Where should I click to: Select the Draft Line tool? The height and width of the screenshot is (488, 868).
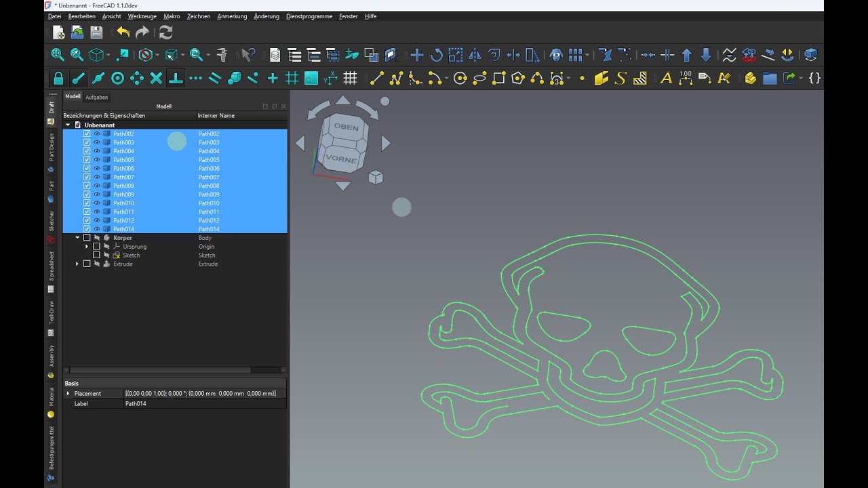(377, 78)
